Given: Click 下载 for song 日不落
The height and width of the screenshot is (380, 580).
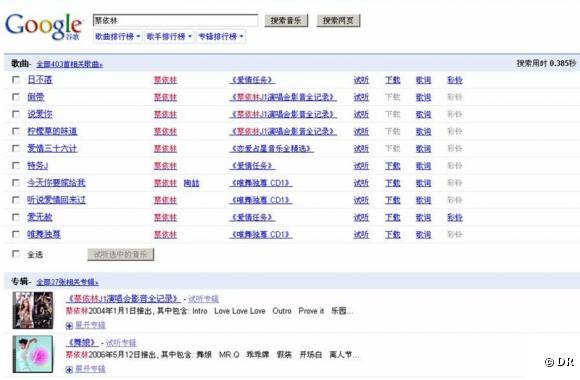Looking at the screenshot, I should [x=392, y=80].
